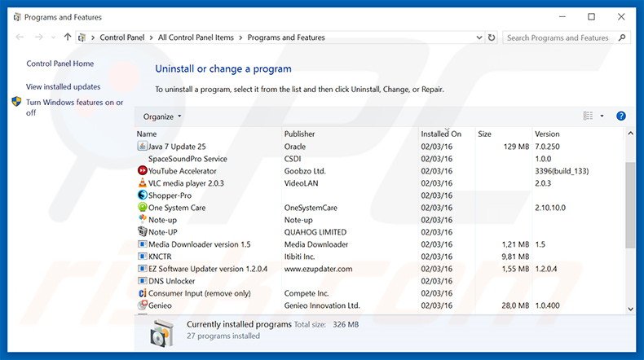Open the Organize dropdown menu
The height and width of the screenshot is (360, 644).
click(162, 116)
